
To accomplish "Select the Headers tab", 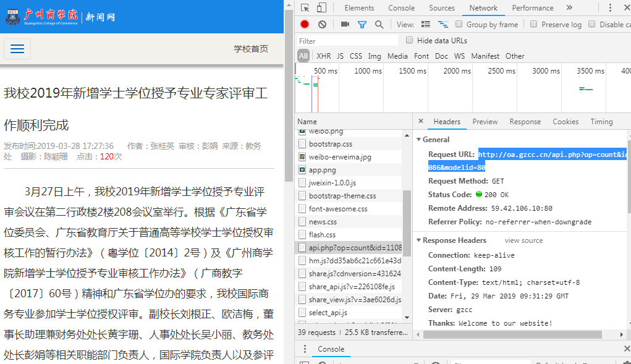I will [x=447, y=122].
